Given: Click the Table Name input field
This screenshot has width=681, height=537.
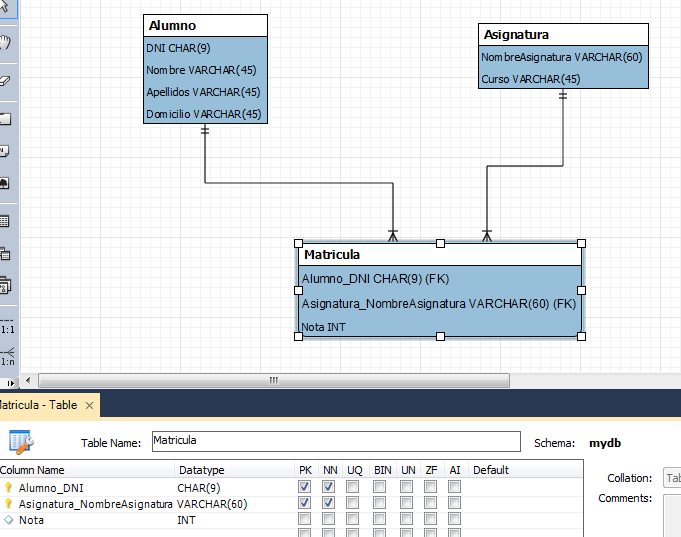Looking at the screenshot, I should tap(335, 441).
